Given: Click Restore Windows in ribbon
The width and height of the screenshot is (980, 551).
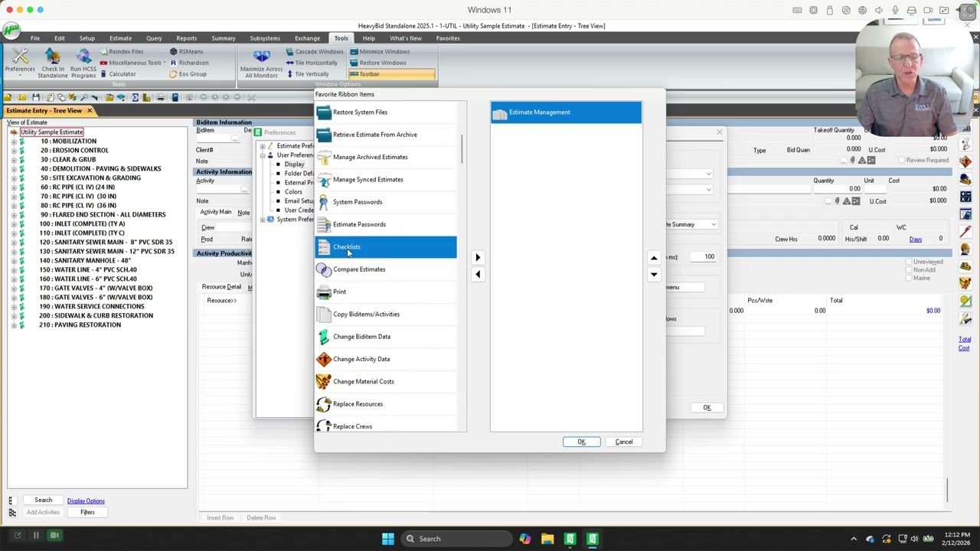Looking at the screenshot, I should 378,63.
